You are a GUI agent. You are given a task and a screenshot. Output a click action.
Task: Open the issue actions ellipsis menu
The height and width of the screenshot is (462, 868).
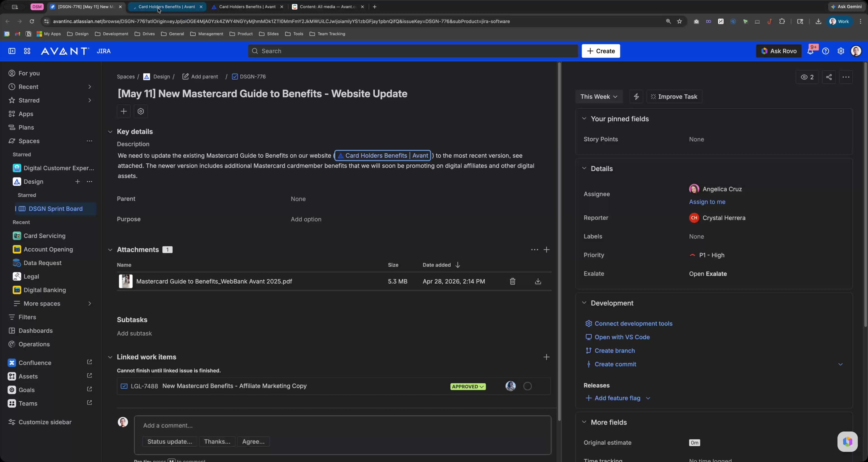pos(846,77)
